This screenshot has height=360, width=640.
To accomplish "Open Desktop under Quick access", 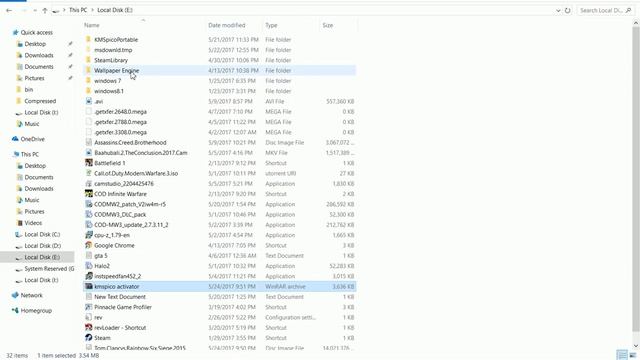I will coord(35,44).
